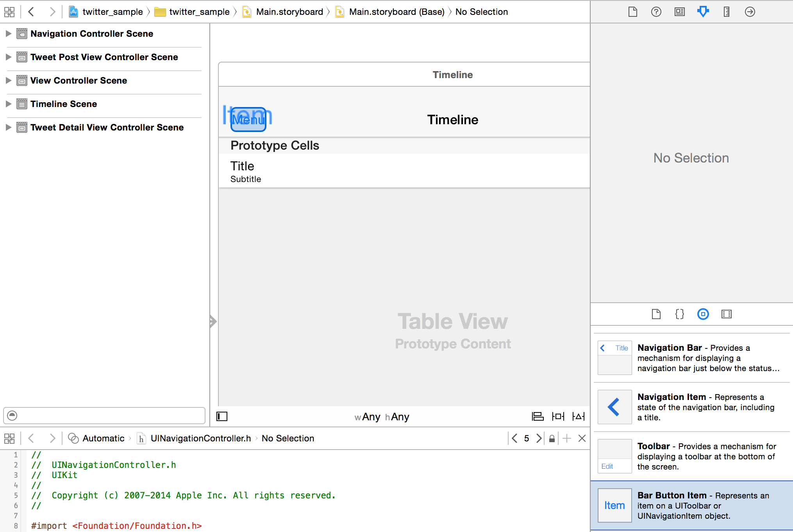Expand the Navigation Controller Scene
Image resolution: width=793 pixels, height=532 pixels.
[8, 34]
